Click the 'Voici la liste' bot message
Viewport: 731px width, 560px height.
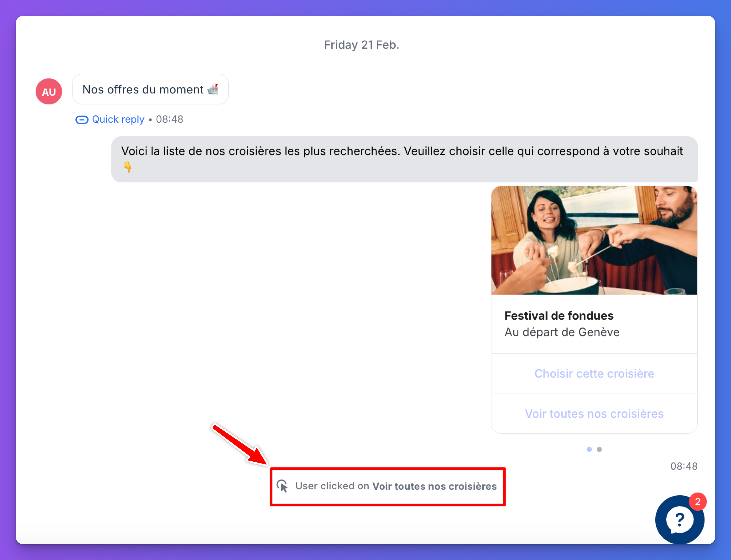tap(402, 151)
